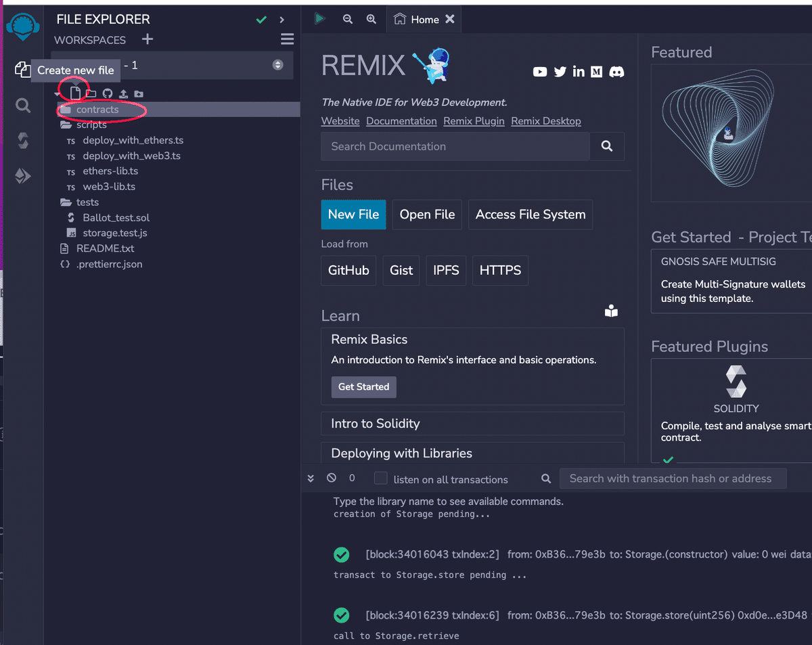
Task: Load from Gist button
Action: click(x=401, y=270)
